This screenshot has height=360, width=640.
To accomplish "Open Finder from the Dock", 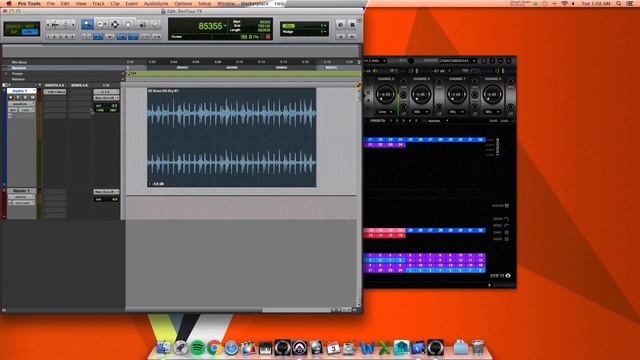I will [x=163, y=348].
